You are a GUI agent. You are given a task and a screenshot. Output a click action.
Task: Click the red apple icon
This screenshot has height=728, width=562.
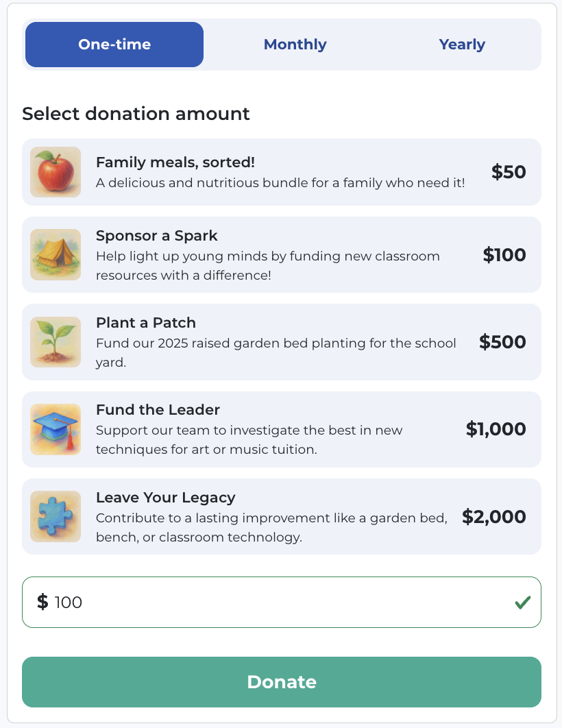56,172
